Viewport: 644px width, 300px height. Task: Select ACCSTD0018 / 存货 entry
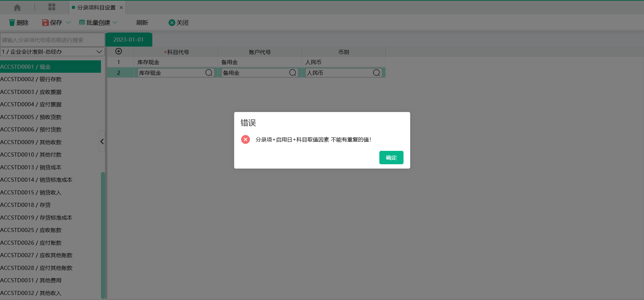[50, 205]
